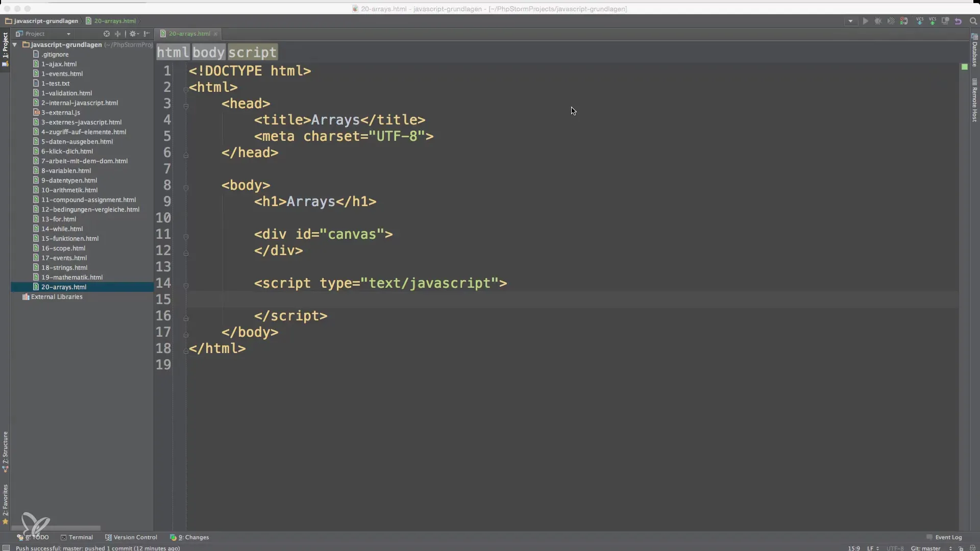Toggle tool window bars icon bottom-left

[6, 548]
